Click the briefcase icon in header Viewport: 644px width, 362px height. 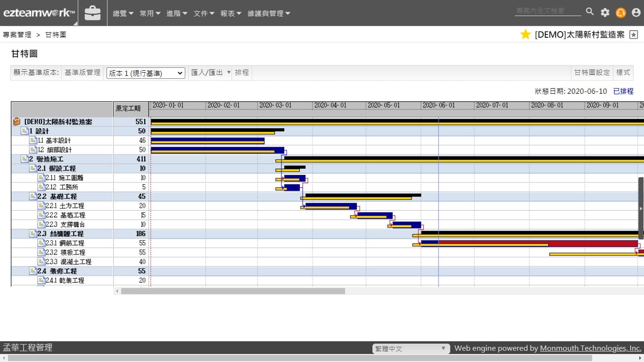pos(92,13)
